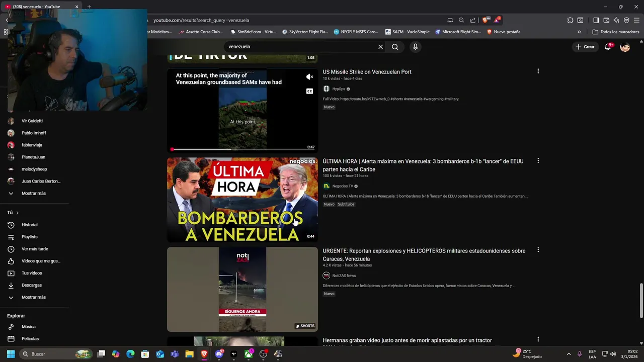The height and width of the screenshot is (362, 644).
Task: Close the venezuela - YouTube tab
Action: (x=77, y=7)
